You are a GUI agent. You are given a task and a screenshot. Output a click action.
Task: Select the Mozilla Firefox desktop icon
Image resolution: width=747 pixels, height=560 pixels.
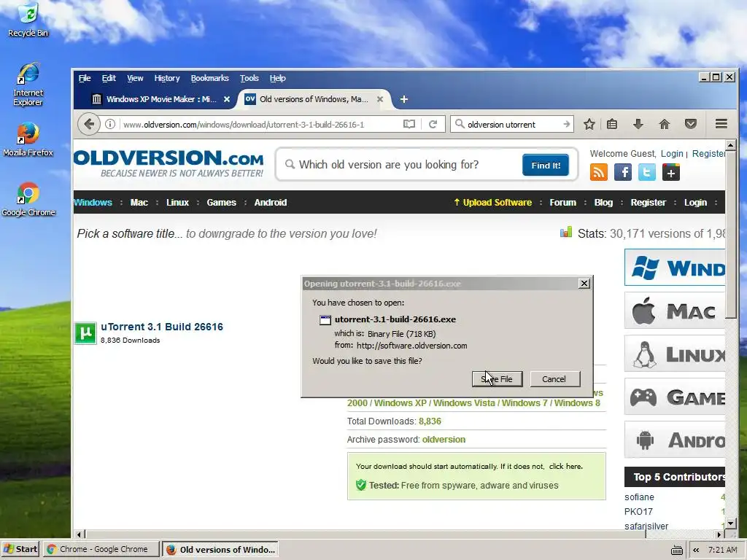click(x=28, y=139)
